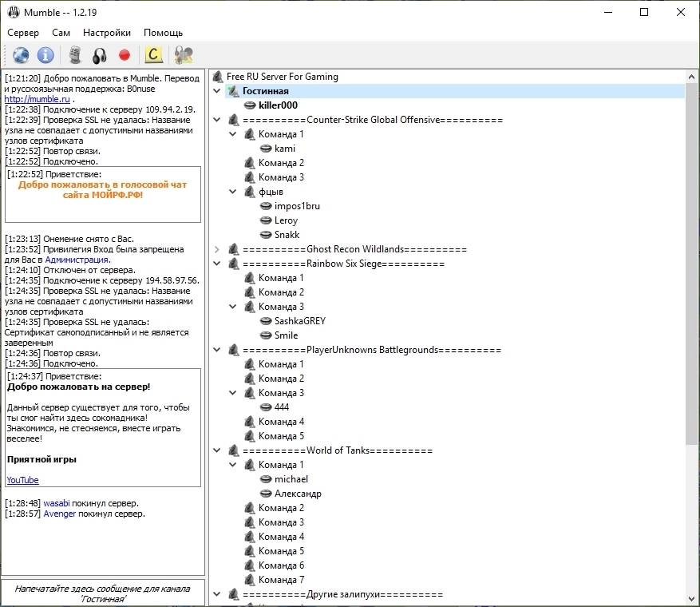The height and width of the screenshot is (607, 700).
Task: Collapse the Counter-Strike Global Offensive channel
Action: pos(217,120)
